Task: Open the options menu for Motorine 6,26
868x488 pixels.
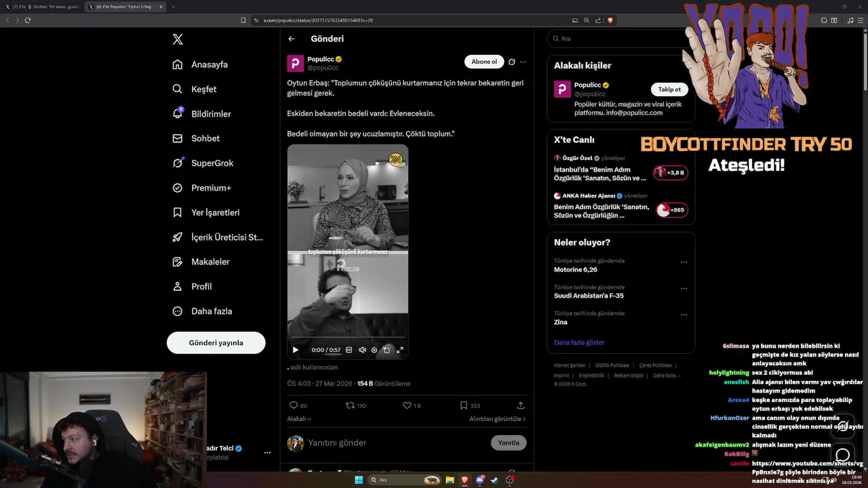Action: click(684, 262)
